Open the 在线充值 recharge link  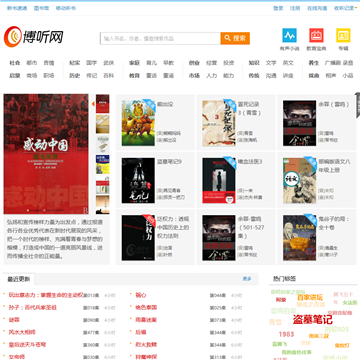coord(317,8)
